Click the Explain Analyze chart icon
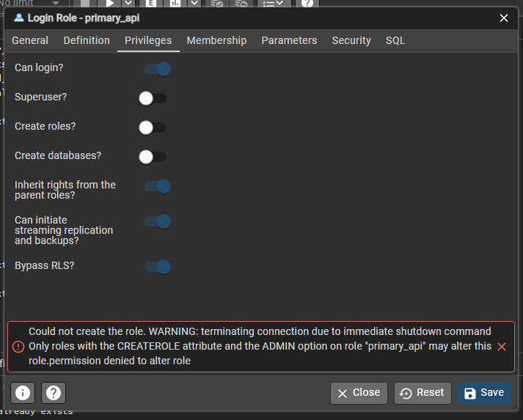The image size is (523, 420). (x=175, y=4)
